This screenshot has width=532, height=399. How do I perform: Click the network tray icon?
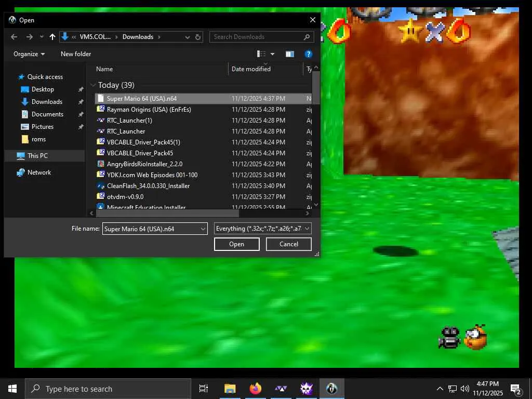453,389
